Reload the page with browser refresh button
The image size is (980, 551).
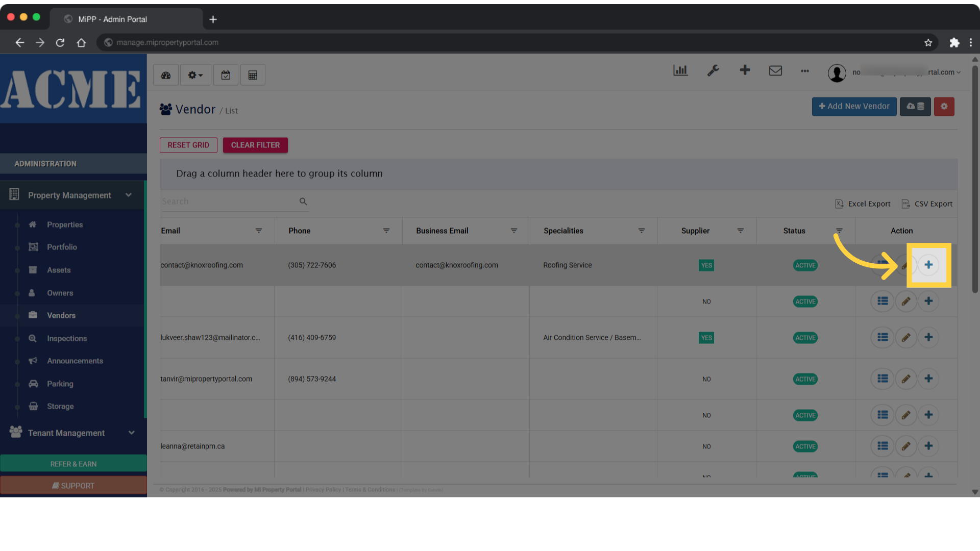(60, 42)
